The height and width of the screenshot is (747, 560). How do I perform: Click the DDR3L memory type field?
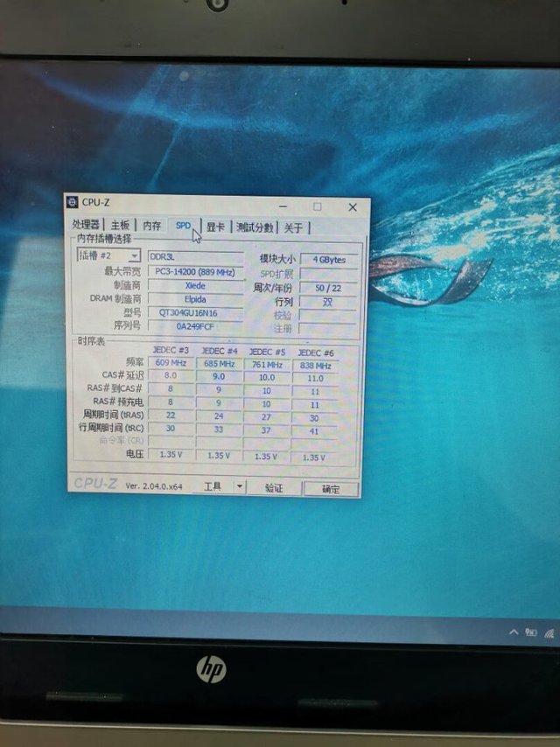[195, 257]
